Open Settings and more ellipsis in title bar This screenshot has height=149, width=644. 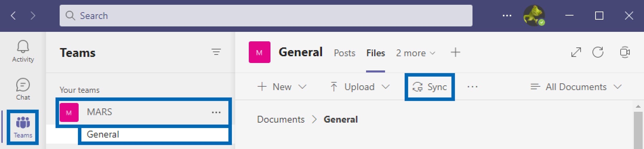(507, 16)
